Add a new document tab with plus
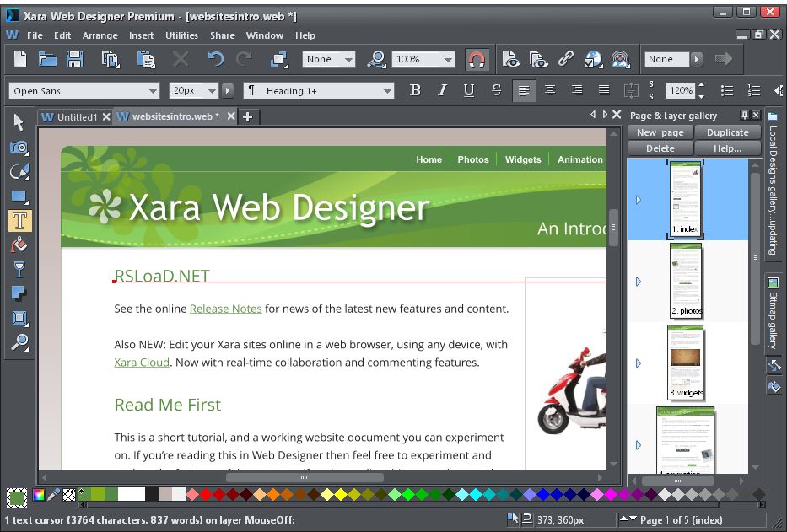 coord(247,117)
